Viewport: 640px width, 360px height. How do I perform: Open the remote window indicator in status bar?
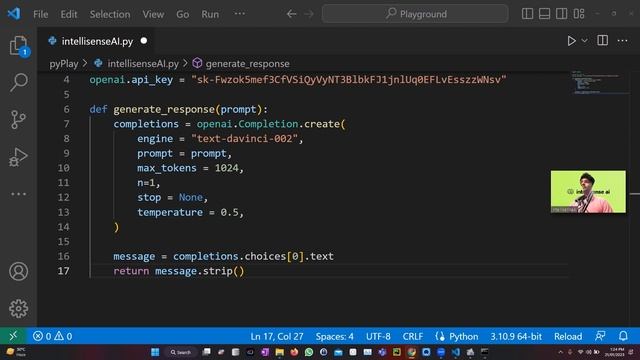pos(13,336)
